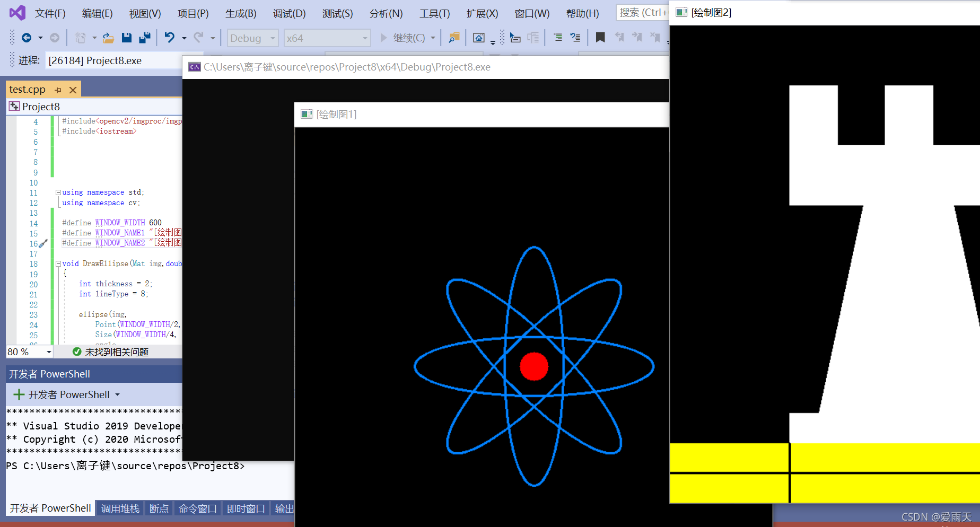Open the 编辑(E) menu
This screenshot has width=980, height=527.
click(98, 13)
